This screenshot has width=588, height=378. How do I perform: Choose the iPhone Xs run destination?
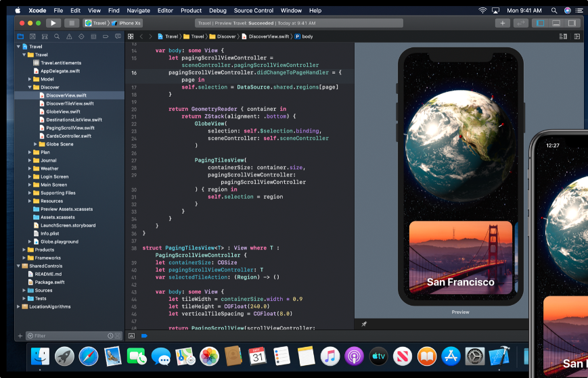127,23
